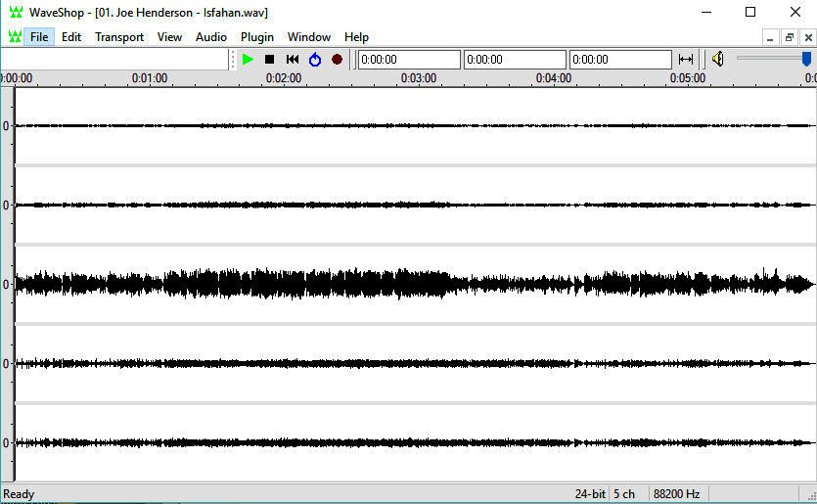Click the WaveShop title bar application icon

(17, 12)
